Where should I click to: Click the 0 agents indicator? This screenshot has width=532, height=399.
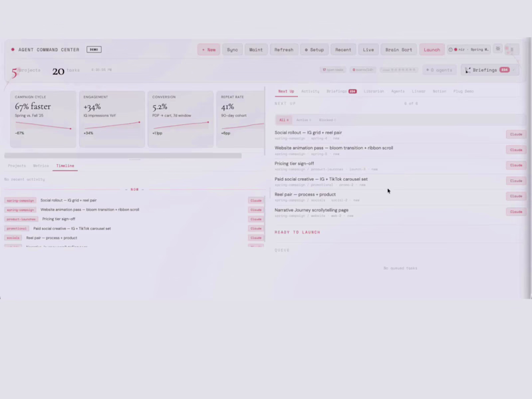pos(439,70)
